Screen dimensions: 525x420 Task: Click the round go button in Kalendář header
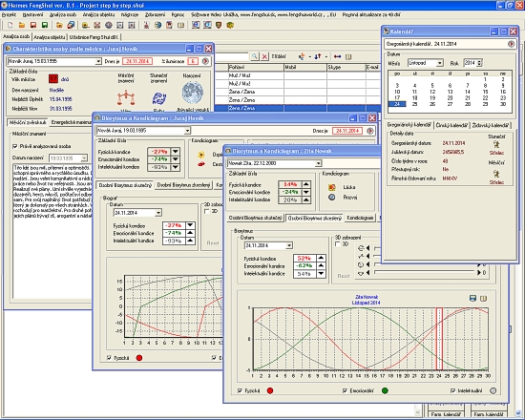511,44
